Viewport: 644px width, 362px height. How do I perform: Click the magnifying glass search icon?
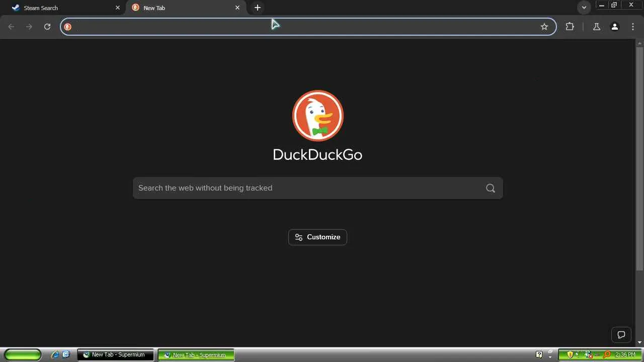point(491,188)
